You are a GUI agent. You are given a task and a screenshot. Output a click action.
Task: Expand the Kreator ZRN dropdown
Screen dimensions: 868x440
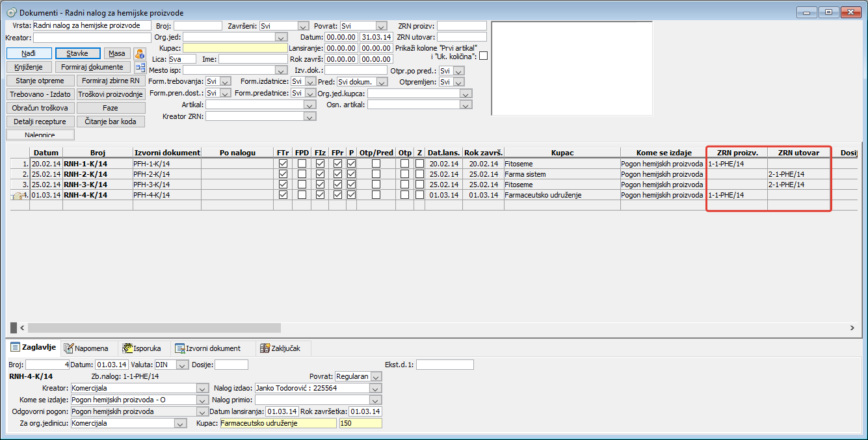coord(310,116)
